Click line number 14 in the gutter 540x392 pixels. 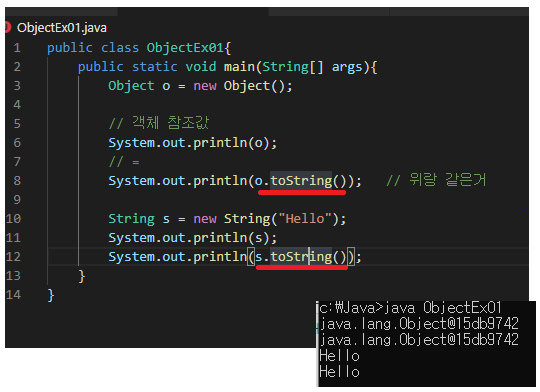(x=13, y=295)
